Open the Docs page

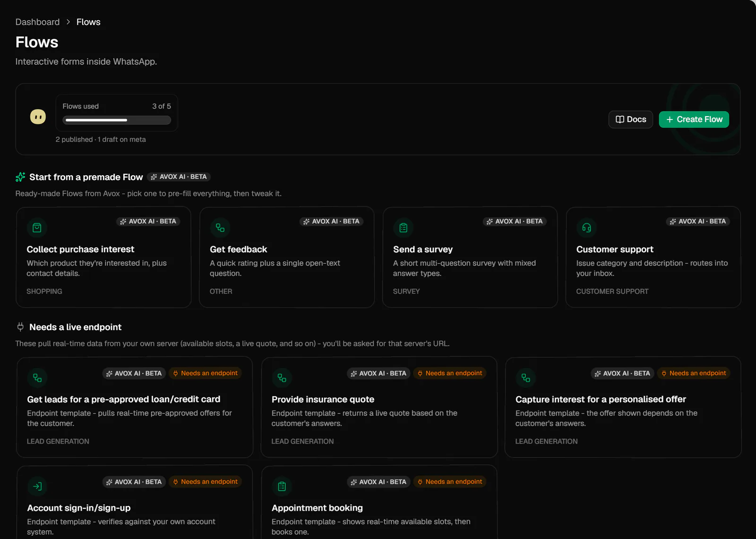point(631,120)
